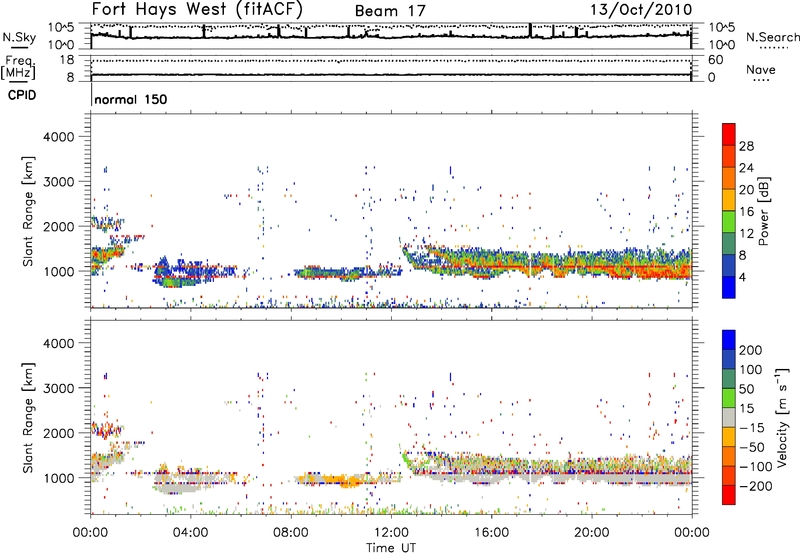Screen dimensions: 800x554
Task: Click '4000' on the Power panel range axis
Action: [59, 137]
